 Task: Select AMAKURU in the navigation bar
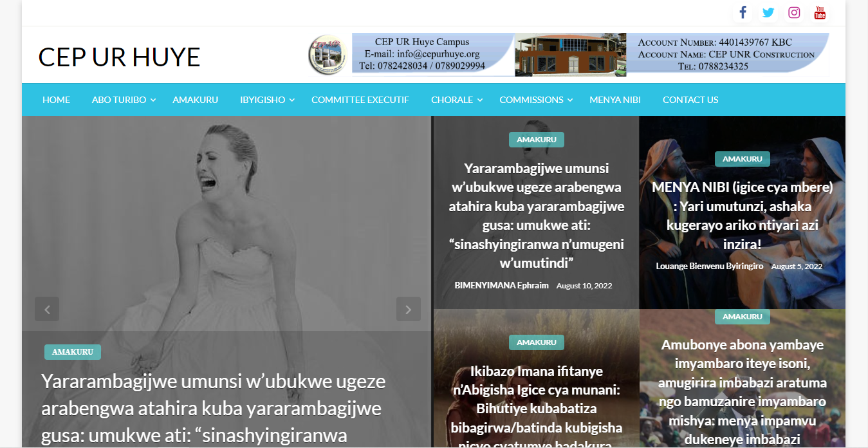click(x=195, y=100)
